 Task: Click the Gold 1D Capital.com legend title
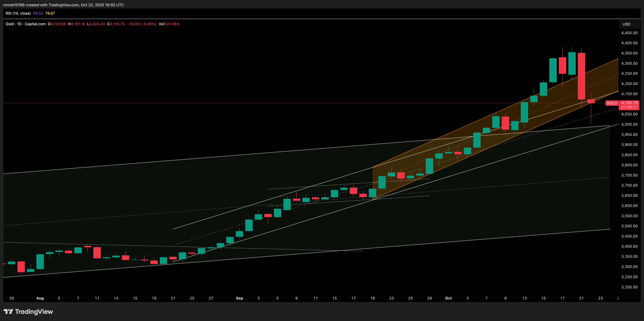(26, 24)
